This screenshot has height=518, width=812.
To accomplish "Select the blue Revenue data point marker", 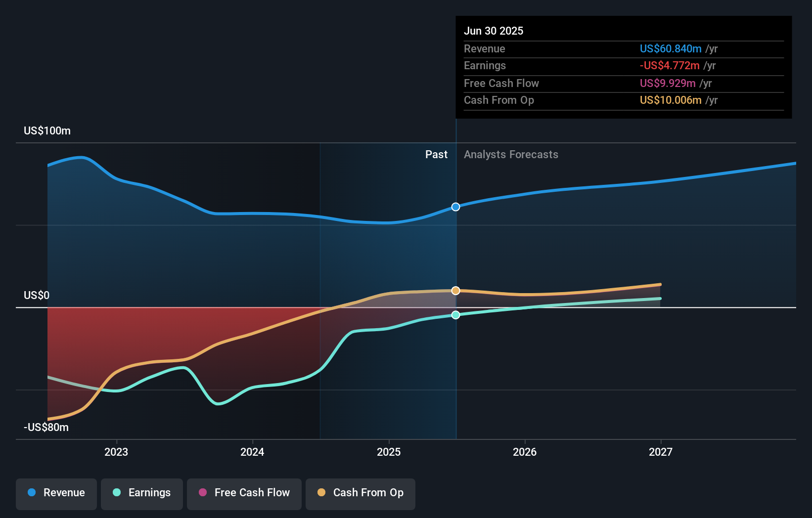I will click(455, 207).
